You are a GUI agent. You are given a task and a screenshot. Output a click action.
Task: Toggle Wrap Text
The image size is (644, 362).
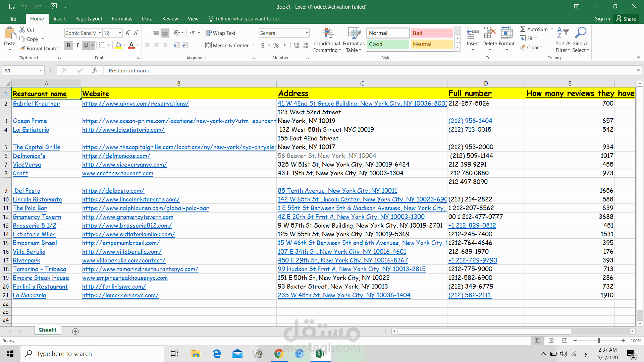coord(221,33)
